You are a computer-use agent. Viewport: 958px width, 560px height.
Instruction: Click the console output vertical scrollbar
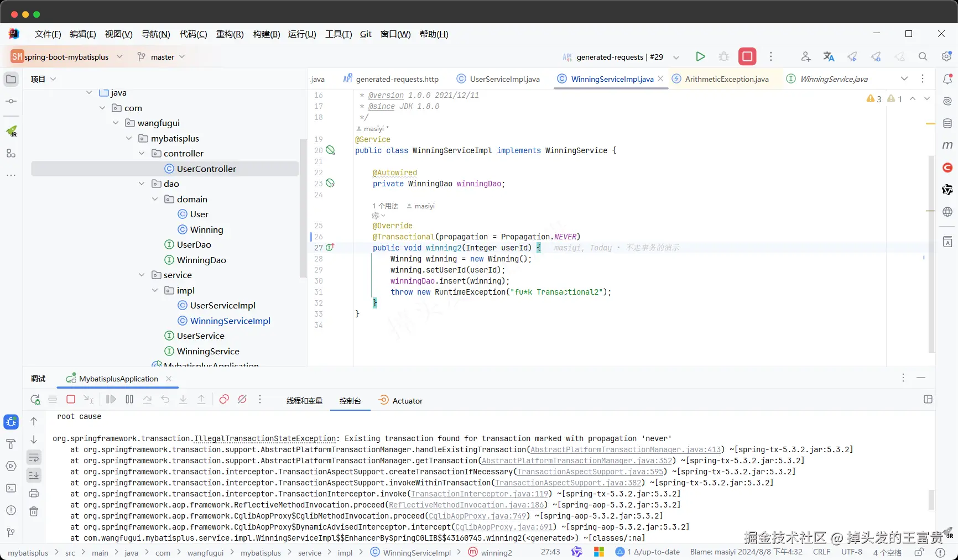(x=931, y=500)
